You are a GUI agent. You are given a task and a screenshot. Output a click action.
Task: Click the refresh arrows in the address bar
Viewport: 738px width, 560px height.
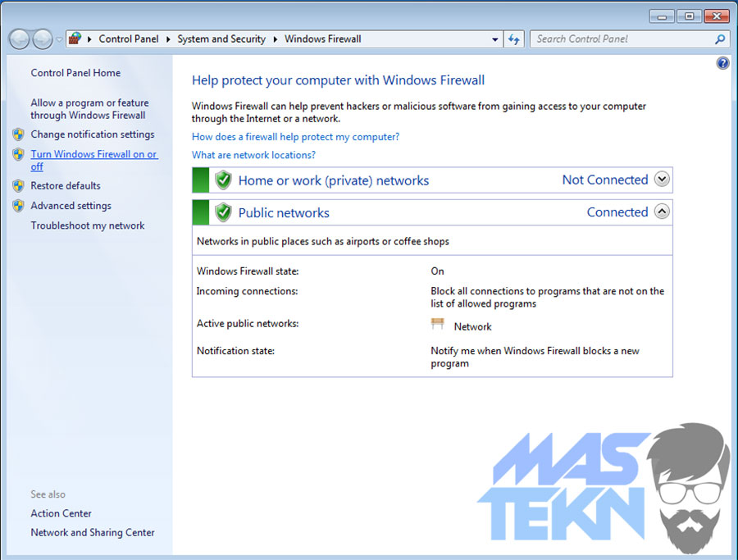[x=514, y=39]
